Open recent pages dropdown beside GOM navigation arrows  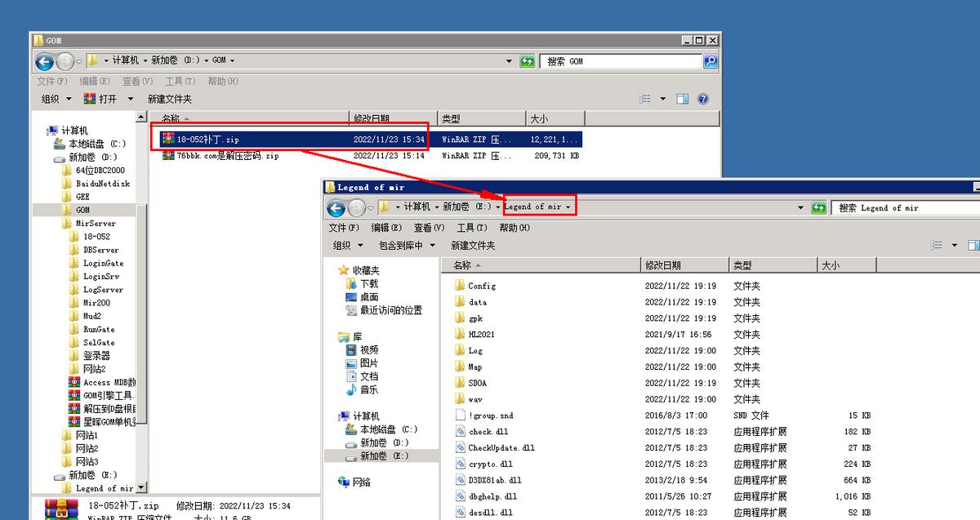point(79,61)
